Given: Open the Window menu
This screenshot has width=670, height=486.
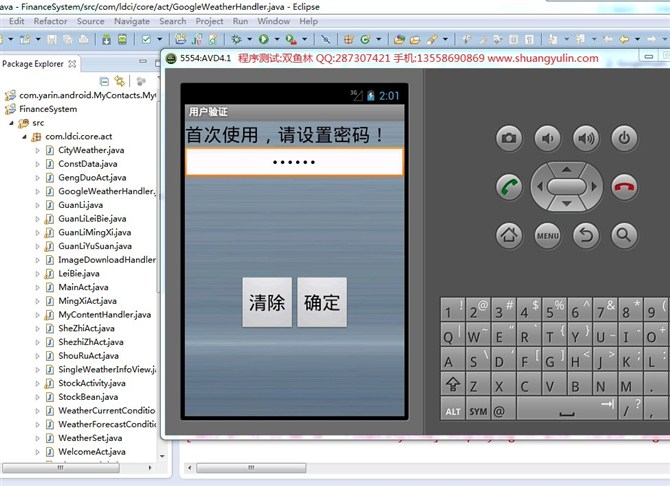Looking at the screenshot, I should pyautogui.click(x=273, y=21).
